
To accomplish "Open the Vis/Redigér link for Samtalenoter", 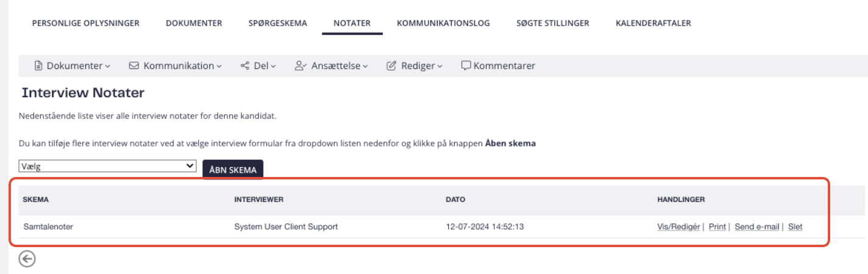I will [678, 226].
